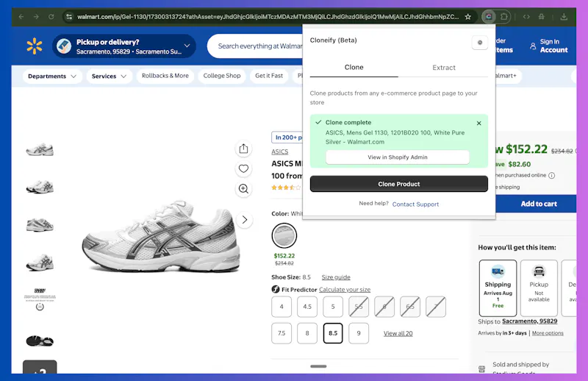
Task: View all 20 sizes
Action: (398, 333)
